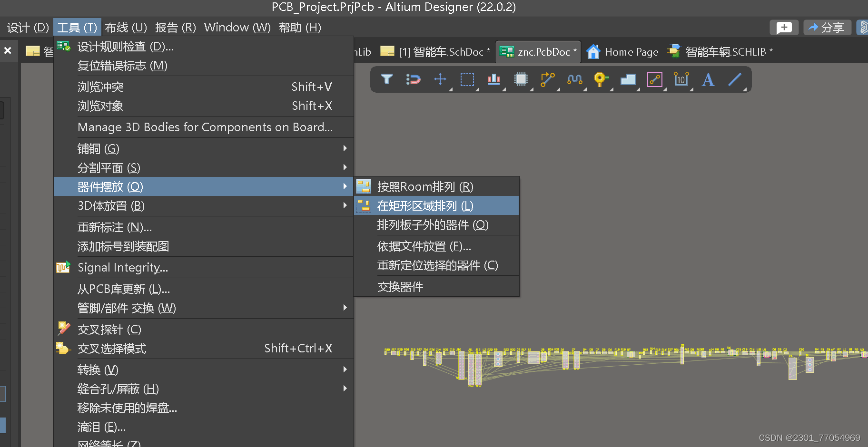The height and width of the screenshot is (447, 868).
Task: Click the arrange by Room icon
Action: point(364,186)
